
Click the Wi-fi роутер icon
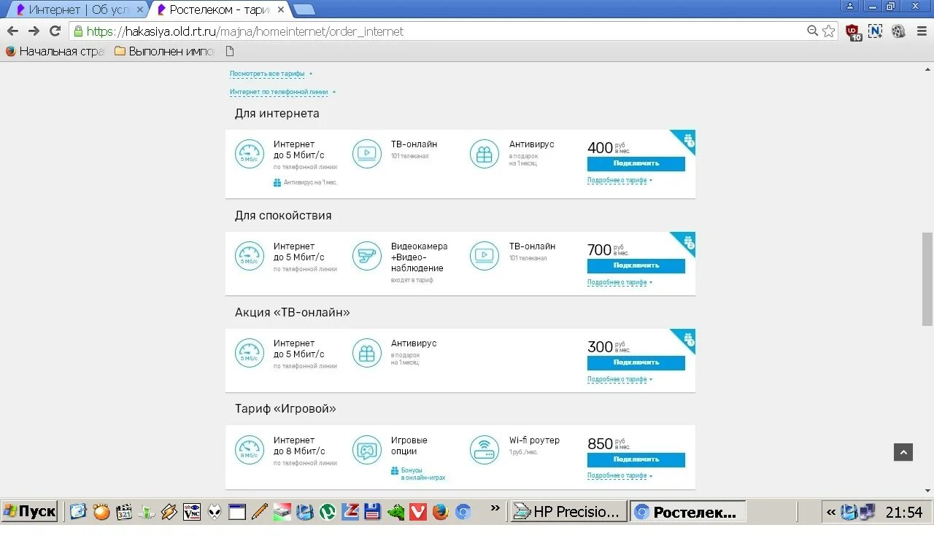coord(485,450)
